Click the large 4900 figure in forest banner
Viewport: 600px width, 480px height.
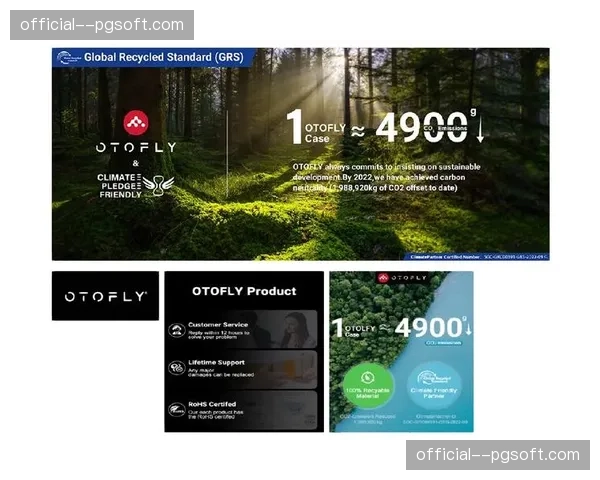coord(422,127)
